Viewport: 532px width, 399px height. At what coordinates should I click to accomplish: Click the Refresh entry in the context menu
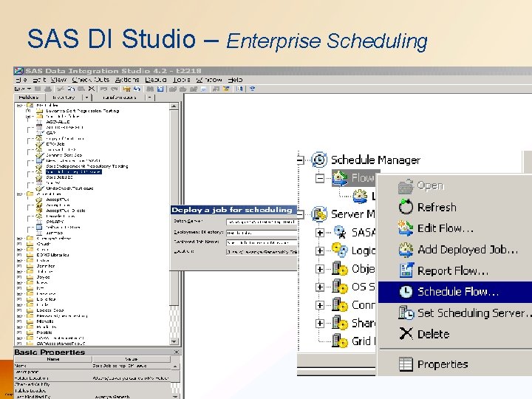pos(454,208)
